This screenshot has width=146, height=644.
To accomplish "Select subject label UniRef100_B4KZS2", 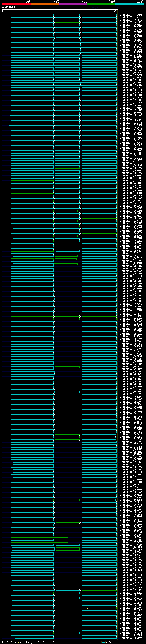I will click(131, 143).
